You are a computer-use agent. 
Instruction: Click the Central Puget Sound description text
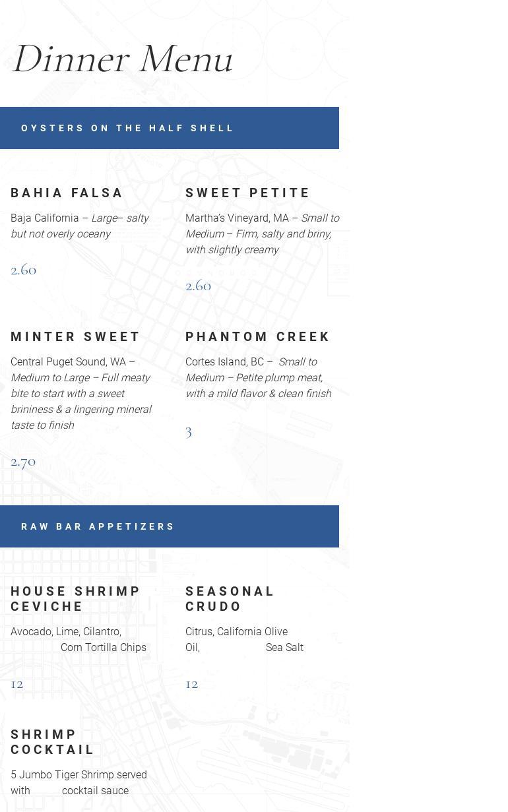point(81,393)
